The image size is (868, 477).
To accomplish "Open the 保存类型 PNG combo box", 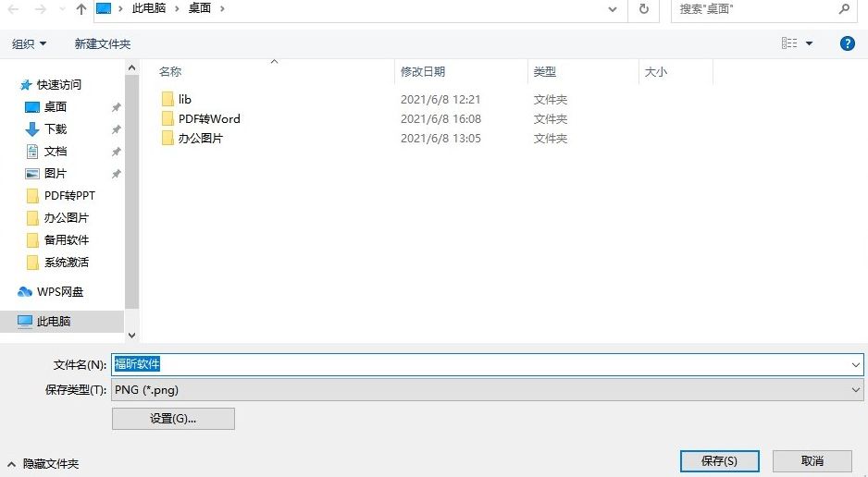I will tap(487, 390).
